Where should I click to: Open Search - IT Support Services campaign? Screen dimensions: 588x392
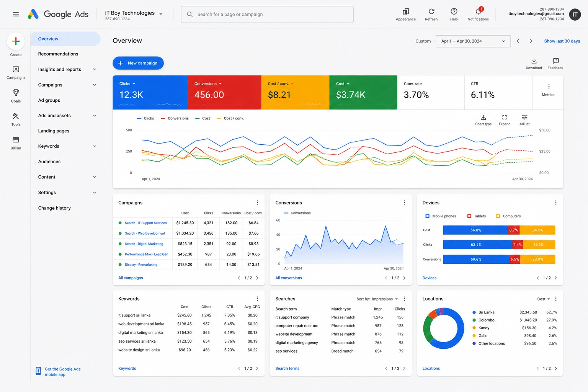tap(145, 223)
